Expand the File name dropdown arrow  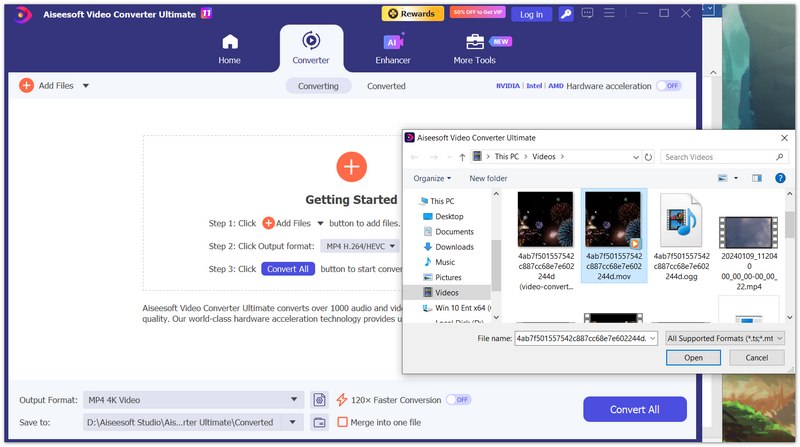(x=652, y=338)
